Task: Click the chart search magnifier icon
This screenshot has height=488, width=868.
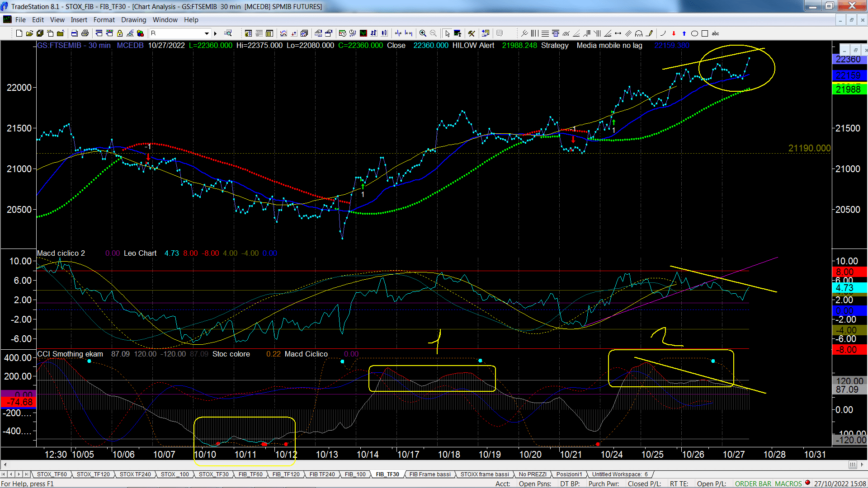Action: click(x=228, y=33)
